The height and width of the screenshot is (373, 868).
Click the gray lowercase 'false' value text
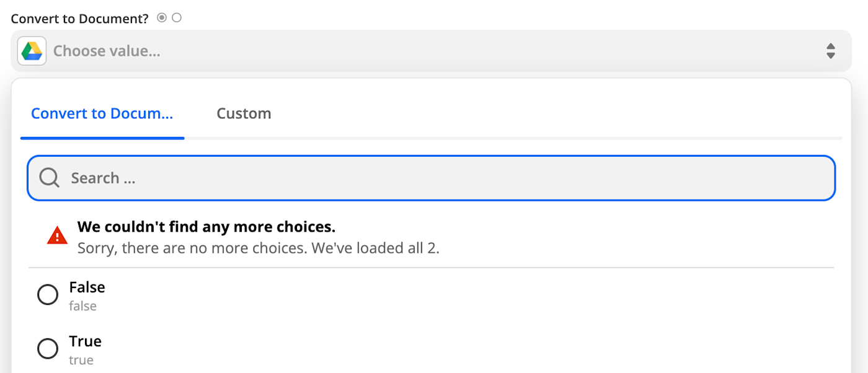click(83, 306)
